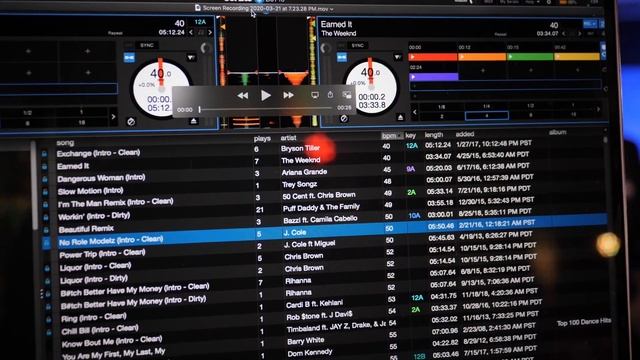Screen dimensions: 640x360
Task: Sort library by key column
Action: [x=410, y=136]
